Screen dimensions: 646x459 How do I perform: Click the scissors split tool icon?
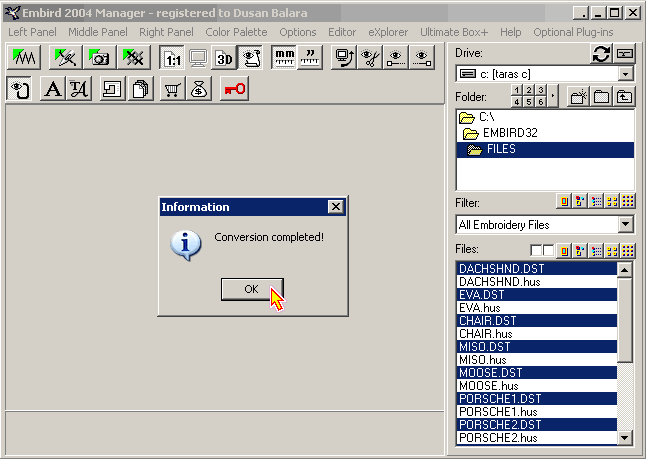click(x=371, y=58)
